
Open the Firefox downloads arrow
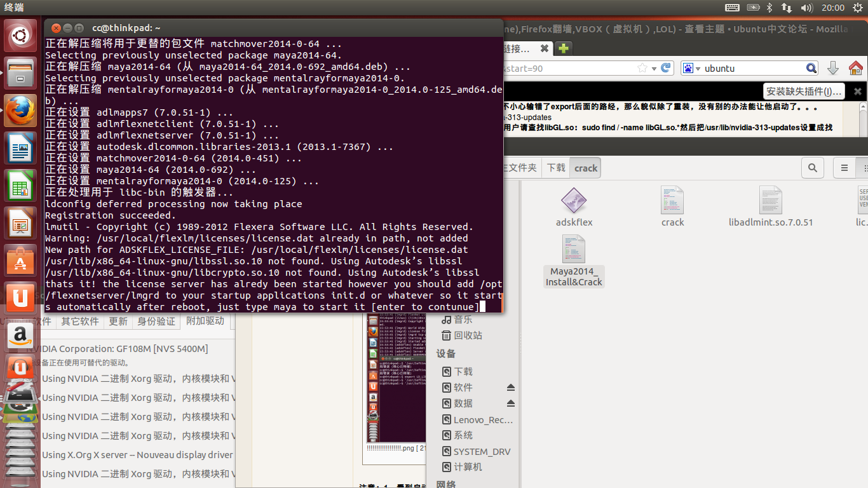833,68
